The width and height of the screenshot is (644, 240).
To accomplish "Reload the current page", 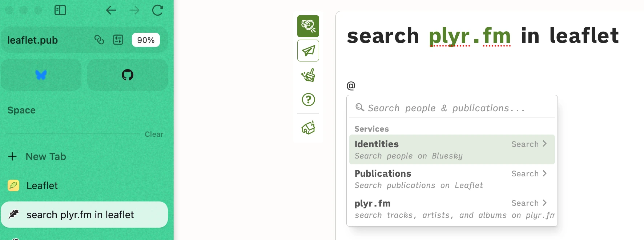I will click(157, 10).
